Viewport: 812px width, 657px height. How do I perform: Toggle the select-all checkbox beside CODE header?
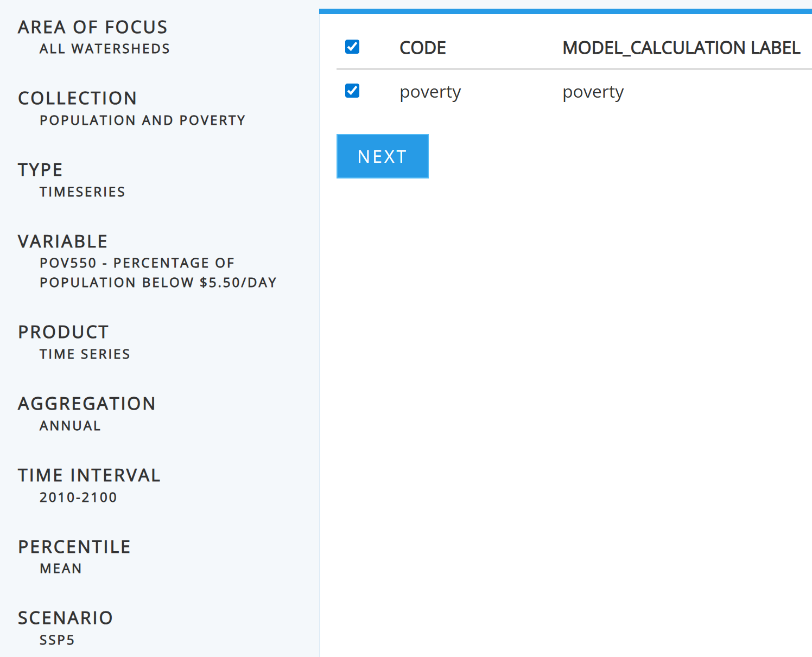pos(352,47)
